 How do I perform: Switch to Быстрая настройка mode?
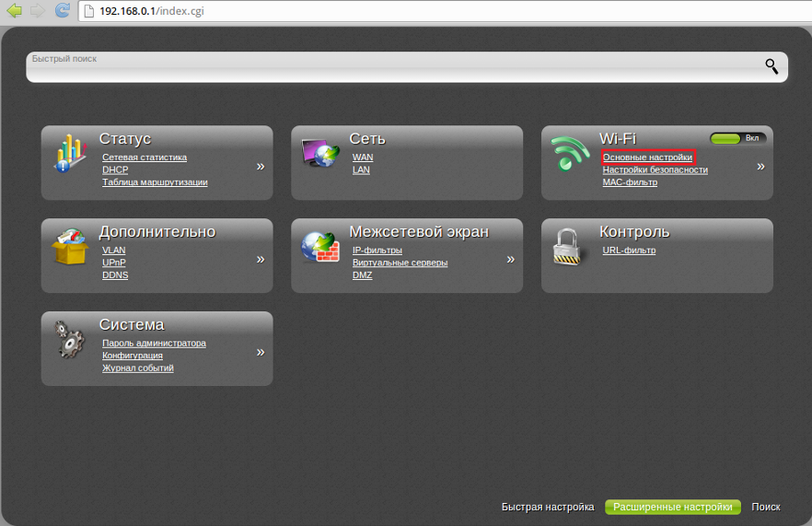tap(548, 507)
